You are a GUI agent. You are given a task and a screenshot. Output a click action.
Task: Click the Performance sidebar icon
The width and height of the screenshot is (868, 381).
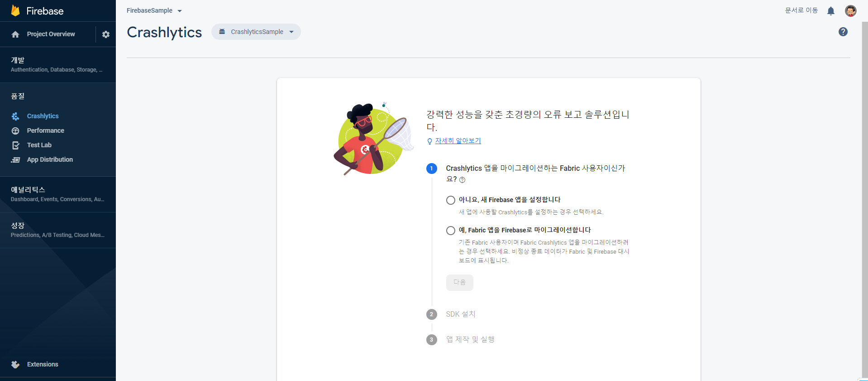15,131
